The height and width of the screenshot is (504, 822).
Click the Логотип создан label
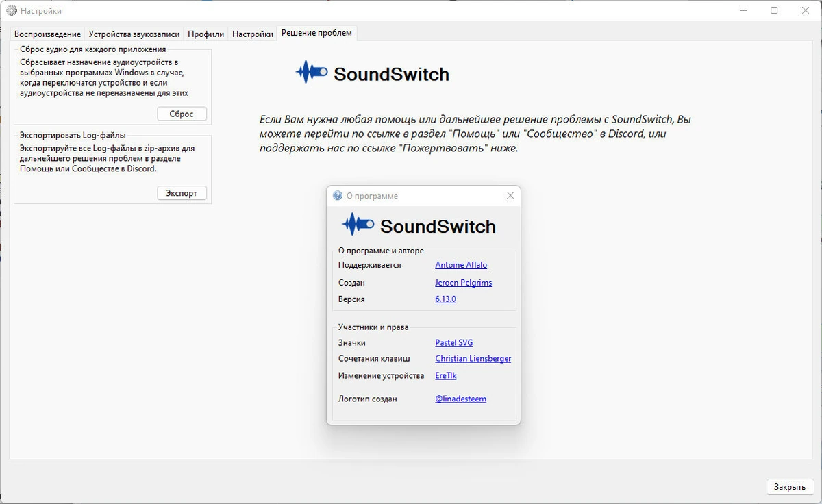click(367, 399)
